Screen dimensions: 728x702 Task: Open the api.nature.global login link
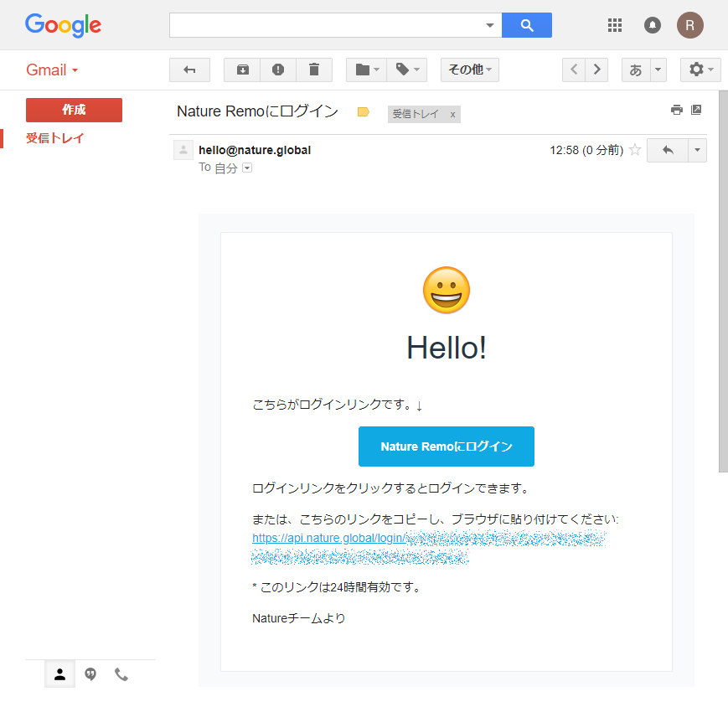[327, 537]
